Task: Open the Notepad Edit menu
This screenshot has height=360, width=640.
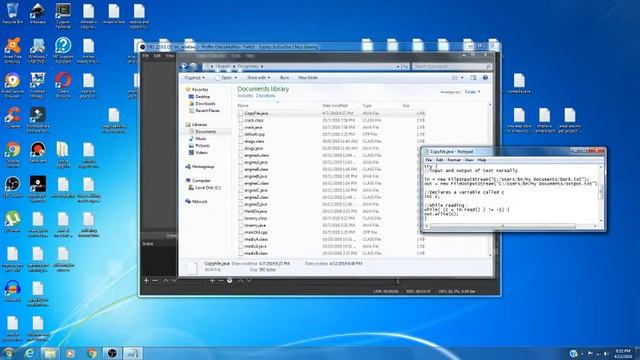Action: 439,160
